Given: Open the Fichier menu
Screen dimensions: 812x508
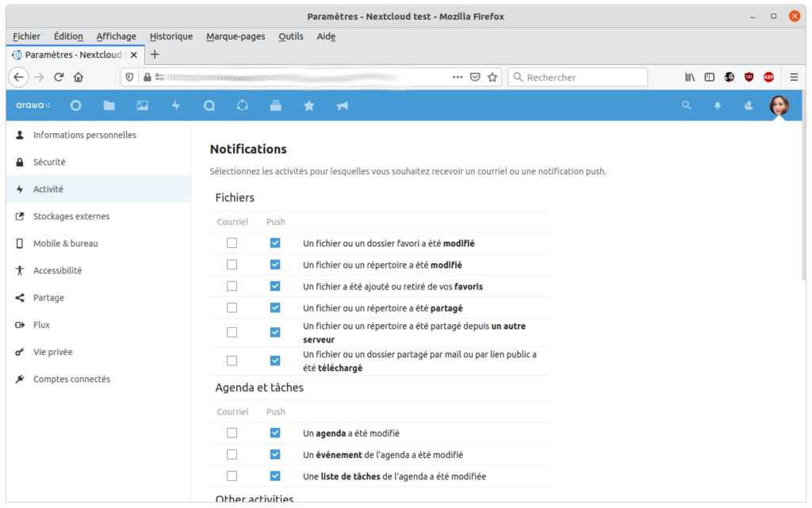Looking at the screenshot, I should (26, 36).
